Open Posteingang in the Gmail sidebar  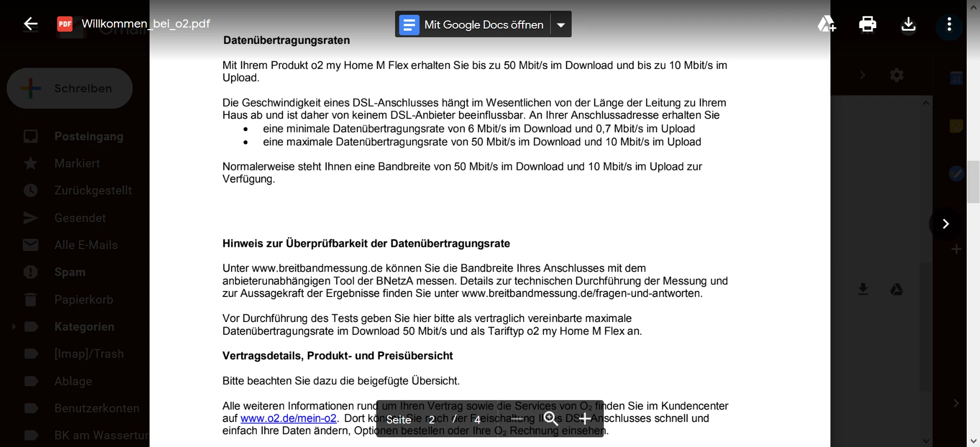coord(89,136)
